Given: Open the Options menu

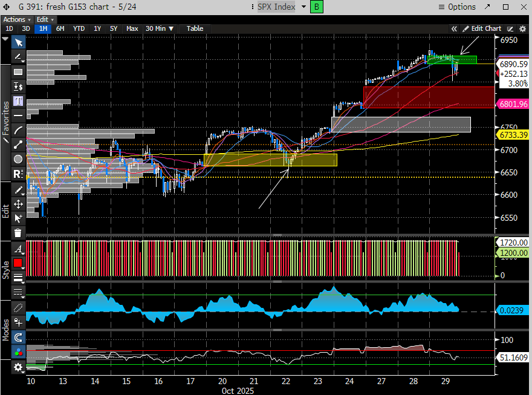Looking at the screenshot, I should coord(457,7).
